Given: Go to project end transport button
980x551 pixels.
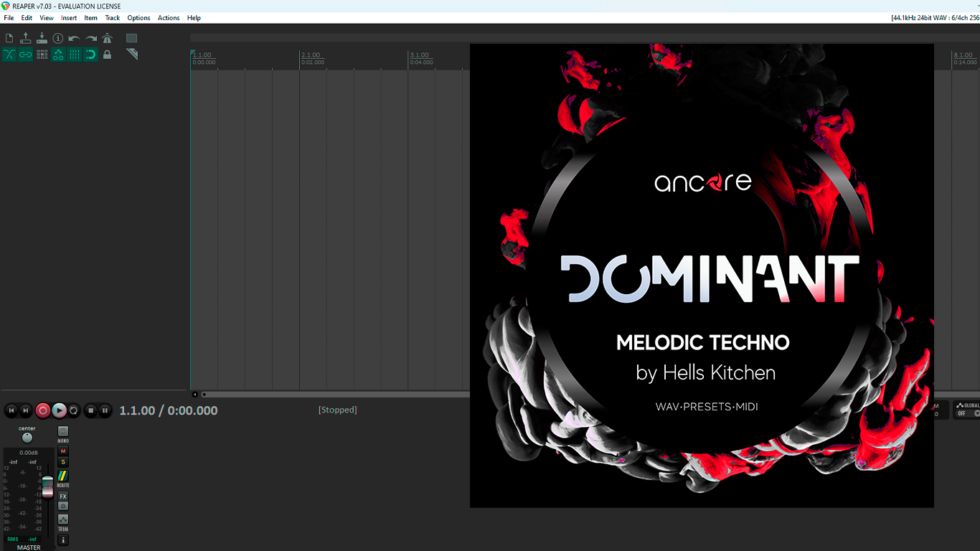Looking at the screenshot, I should tap(26, 410).
